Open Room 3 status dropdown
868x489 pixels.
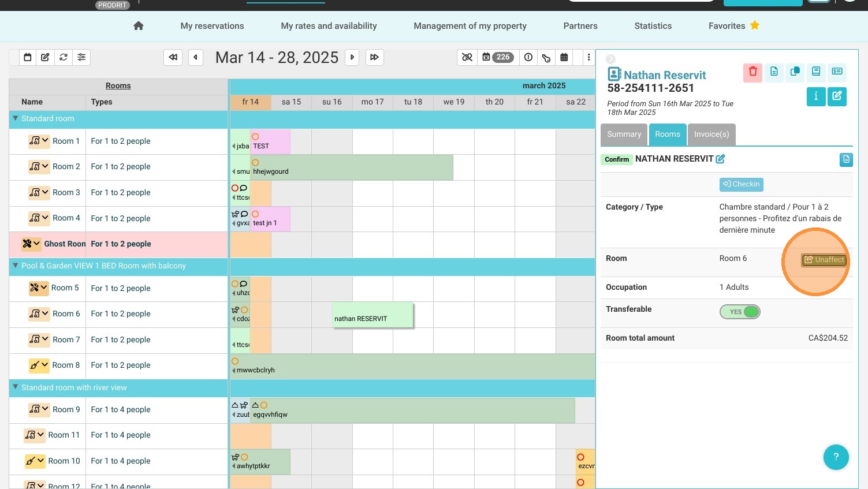(x=39, y=192)
